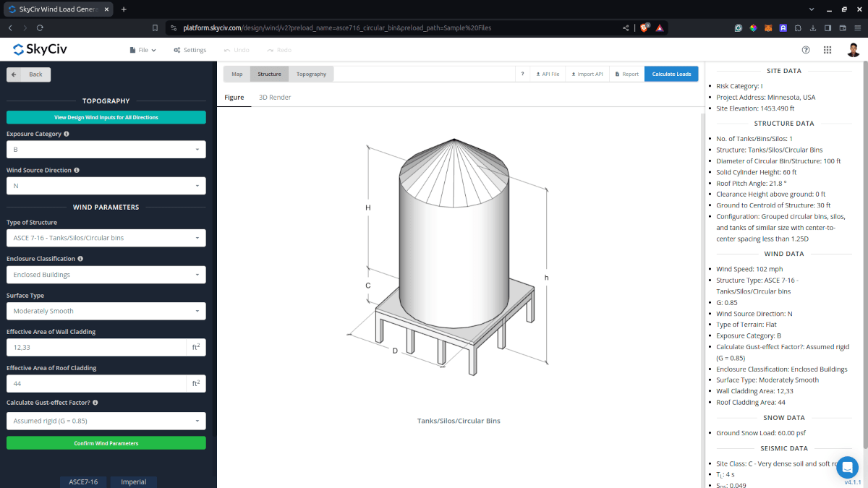Click the ASCE7-16 code button

click(83, 481)
